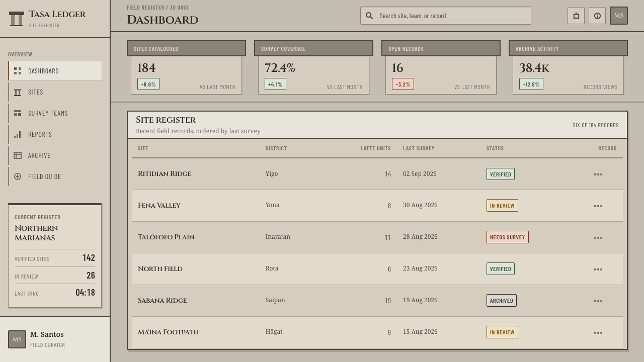Select the Sites Catalogued card

186,67
